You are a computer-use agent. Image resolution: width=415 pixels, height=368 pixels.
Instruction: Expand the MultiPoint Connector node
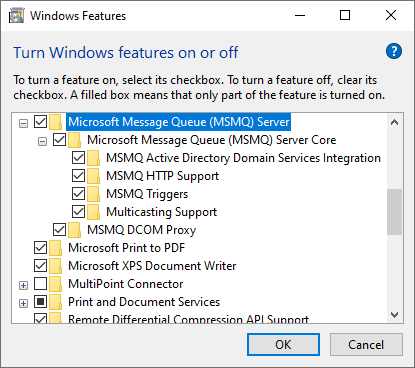(23, 286)
